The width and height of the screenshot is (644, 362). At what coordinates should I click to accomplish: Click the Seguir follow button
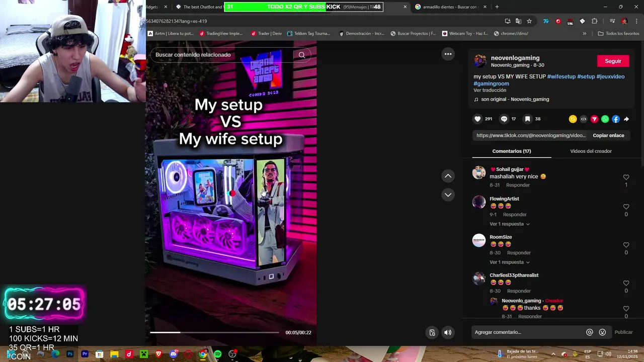click(613, 61)
